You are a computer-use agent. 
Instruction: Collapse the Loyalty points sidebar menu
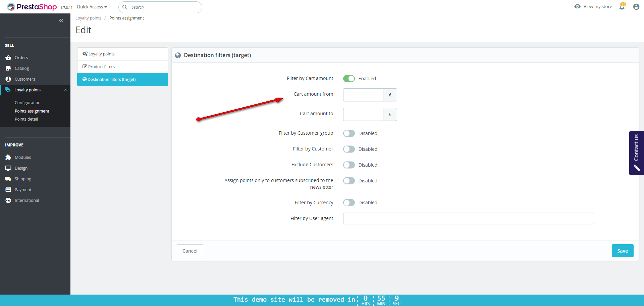(x=66, y=90)
